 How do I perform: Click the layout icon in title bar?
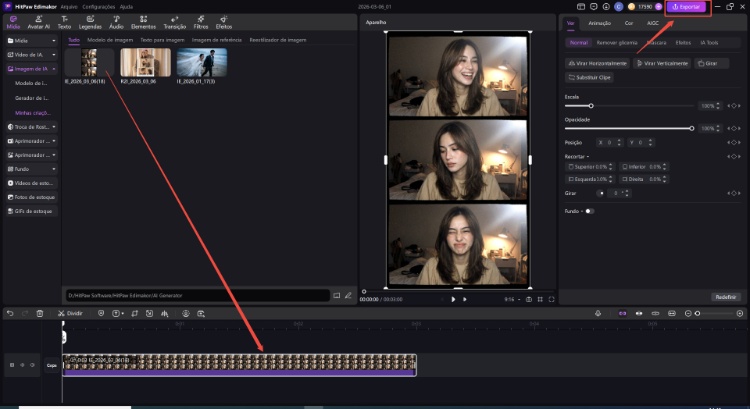(x=581, y=7)
